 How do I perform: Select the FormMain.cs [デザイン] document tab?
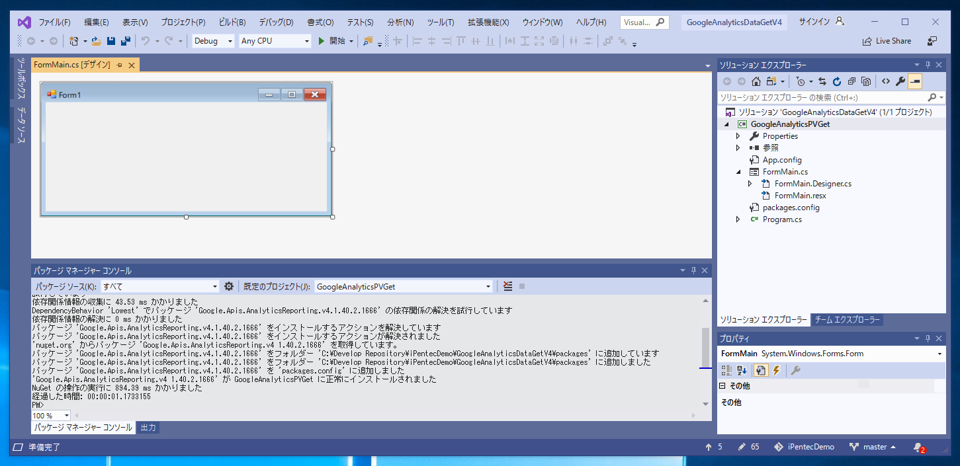point(72,64)
